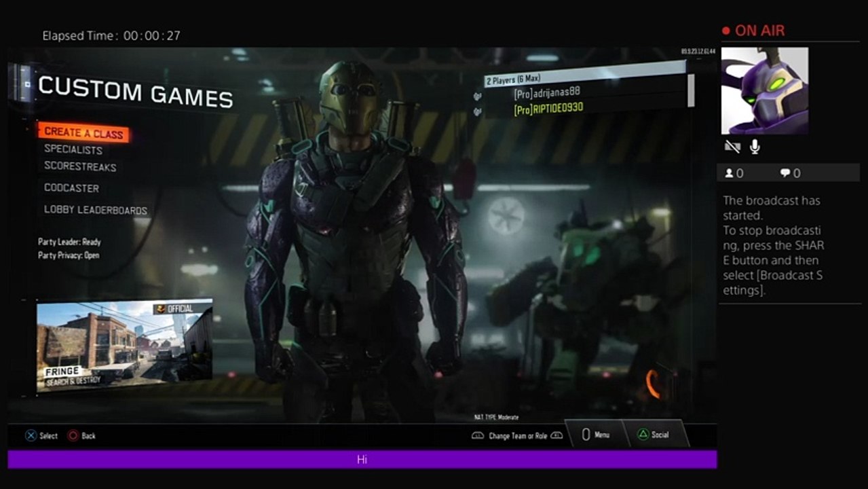Select player [Pro]RIPTIDE0930 in lobby list
The image size is (868, 489).
pos(548,109)
